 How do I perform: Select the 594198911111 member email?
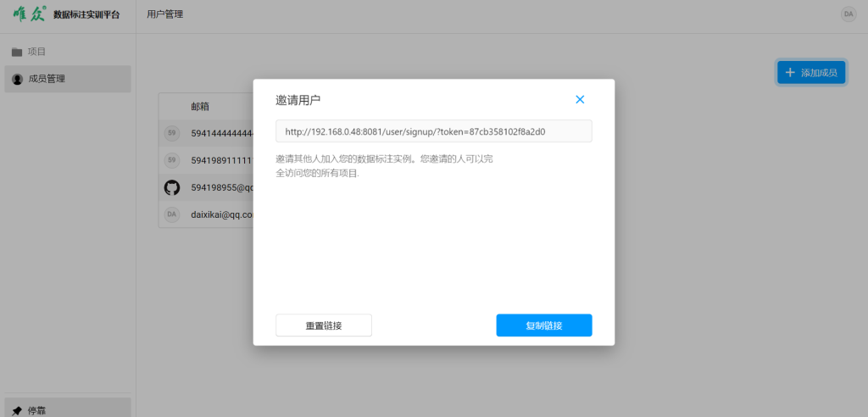(x=221, y=160)
